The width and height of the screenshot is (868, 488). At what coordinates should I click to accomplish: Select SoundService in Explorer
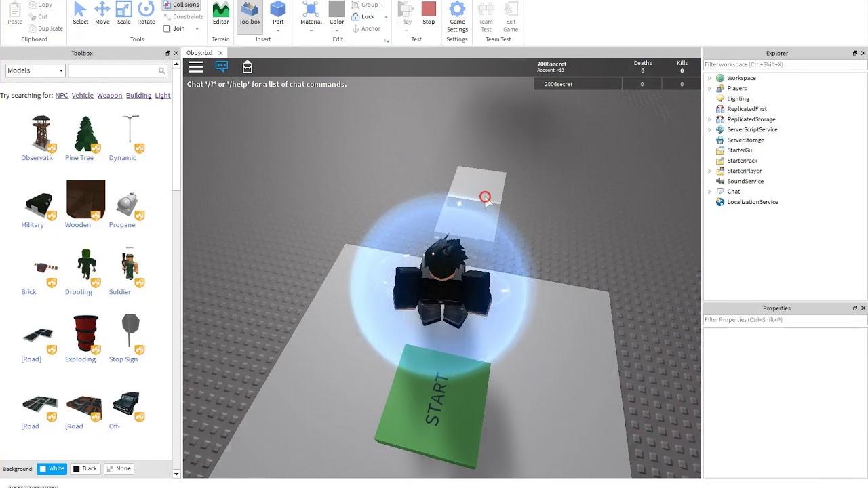pos(745,182)
